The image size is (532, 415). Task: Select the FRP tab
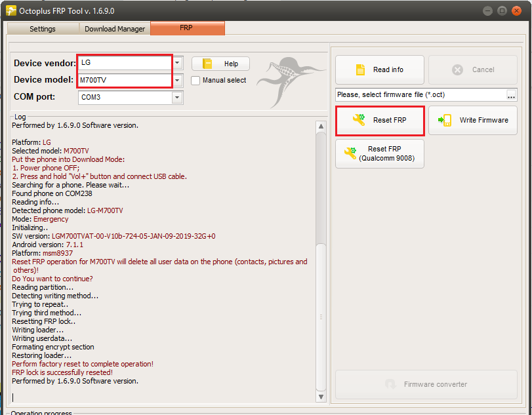click(x=188, y=28)
